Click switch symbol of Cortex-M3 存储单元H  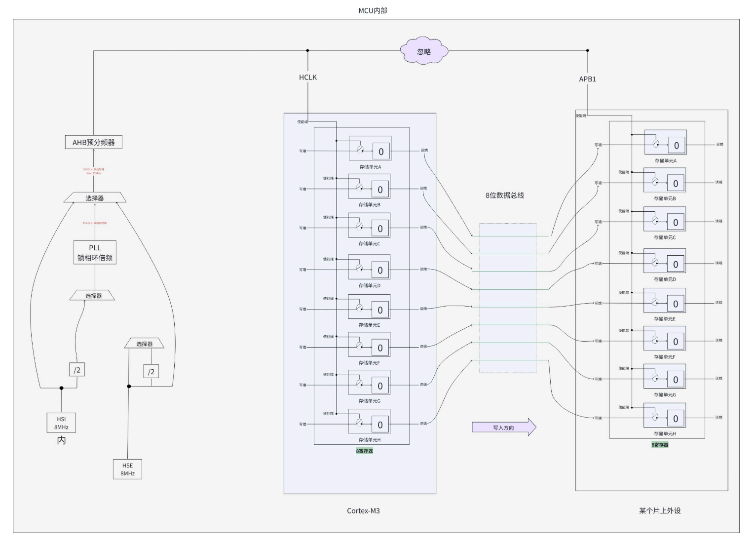pos(359,423)
